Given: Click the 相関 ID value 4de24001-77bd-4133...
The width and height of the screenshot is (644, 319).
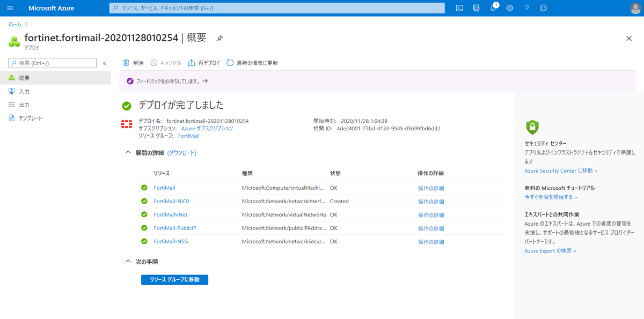Looking at the screenshot, I should tap(389, 129).
